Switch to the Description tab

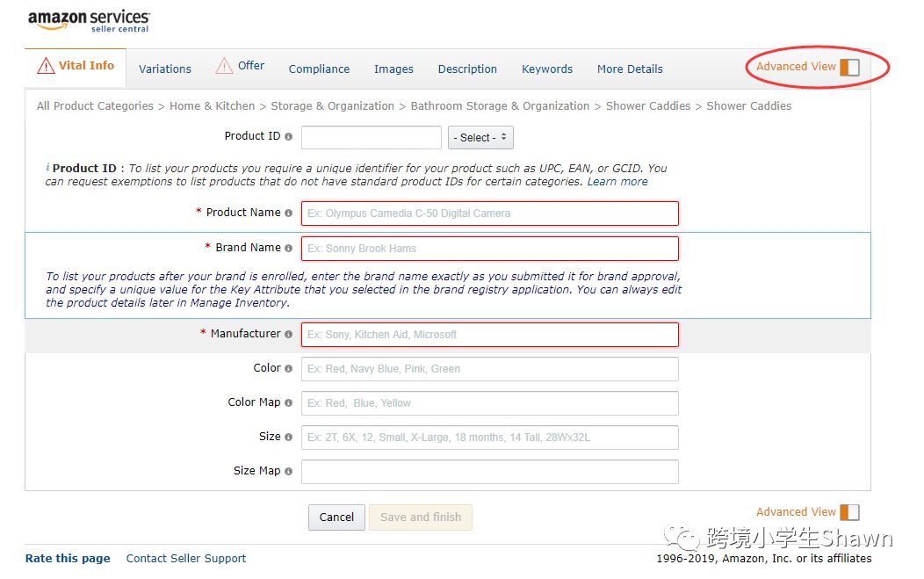click(467, 69)
